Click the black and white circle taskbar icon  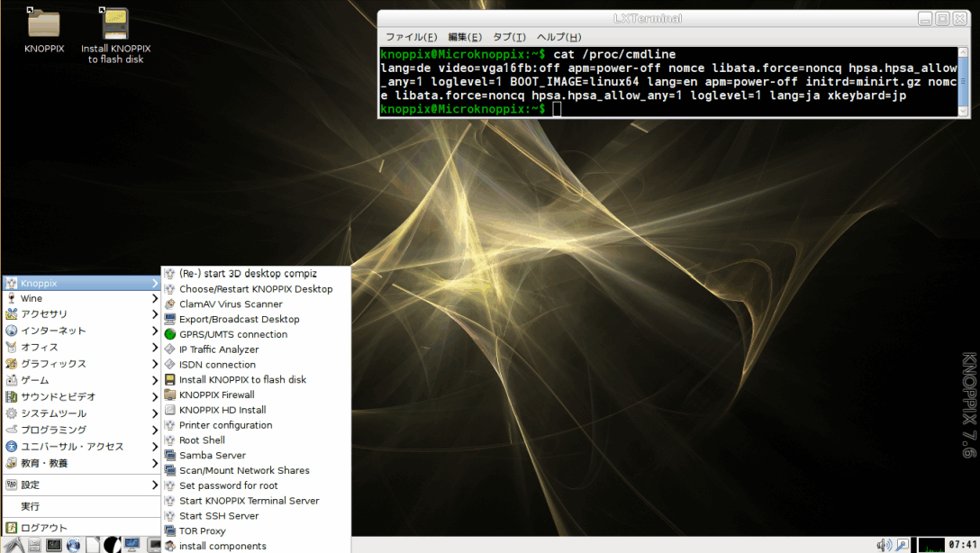coord(112,545)
